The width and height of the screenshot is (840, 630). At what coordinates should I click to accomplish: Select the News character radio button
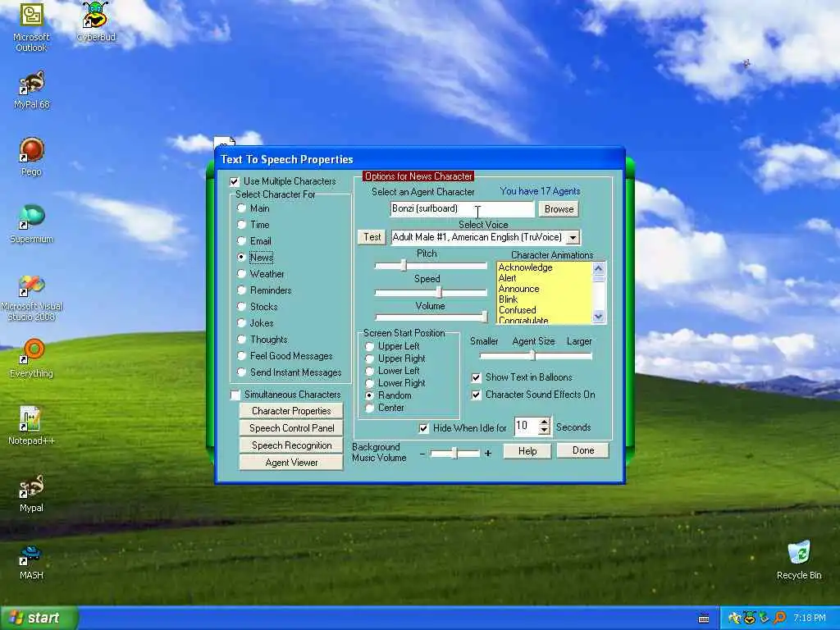pyautogui.click(x=242, y=257)
